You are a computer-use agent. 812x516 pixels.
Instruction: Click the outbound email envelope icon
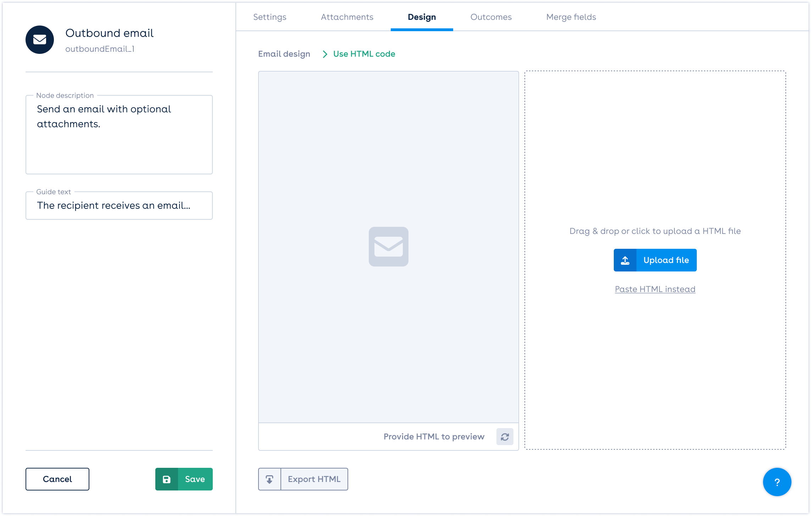point(40,40)
